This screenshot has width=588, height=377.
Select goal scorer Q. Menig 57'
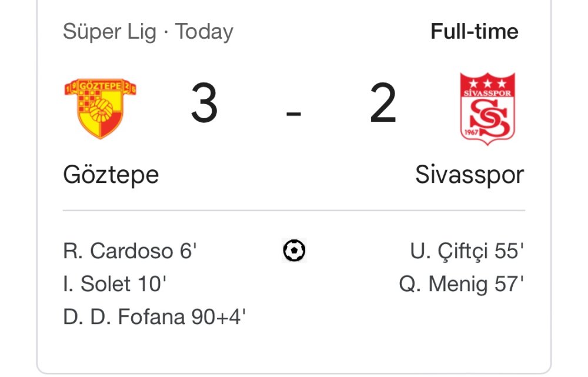(x=461, y=285)
